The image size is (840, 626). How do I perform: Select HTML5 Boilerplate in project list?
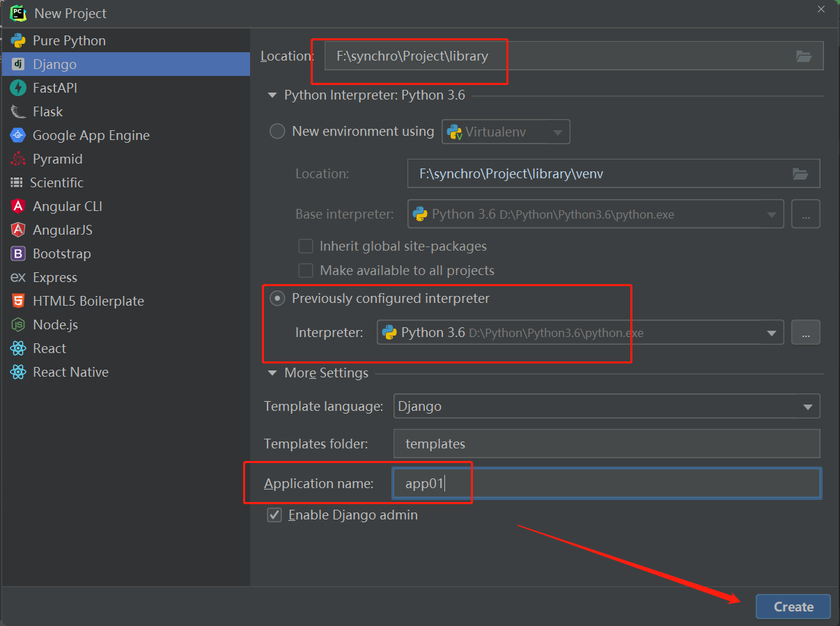[125, 301]
